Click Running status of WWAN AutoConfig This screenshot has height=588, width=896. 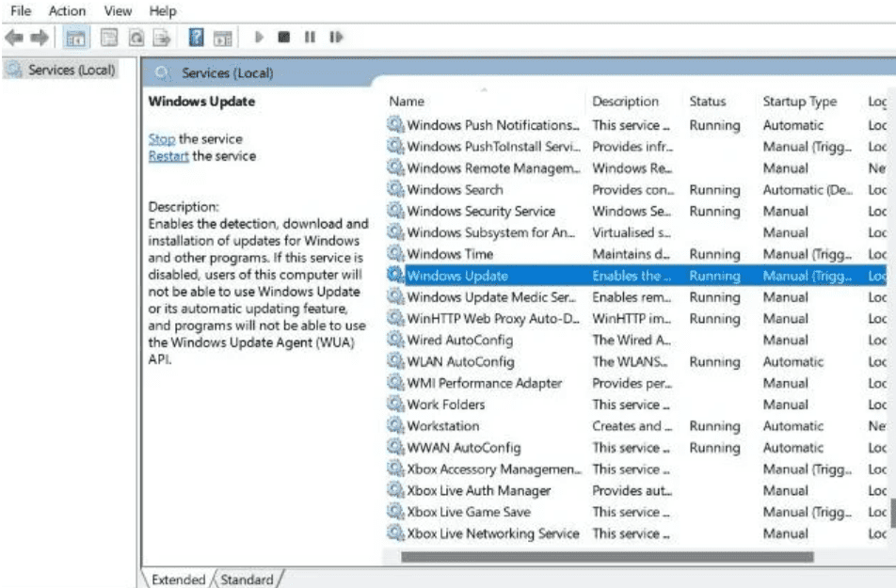(x=714, y=448)
